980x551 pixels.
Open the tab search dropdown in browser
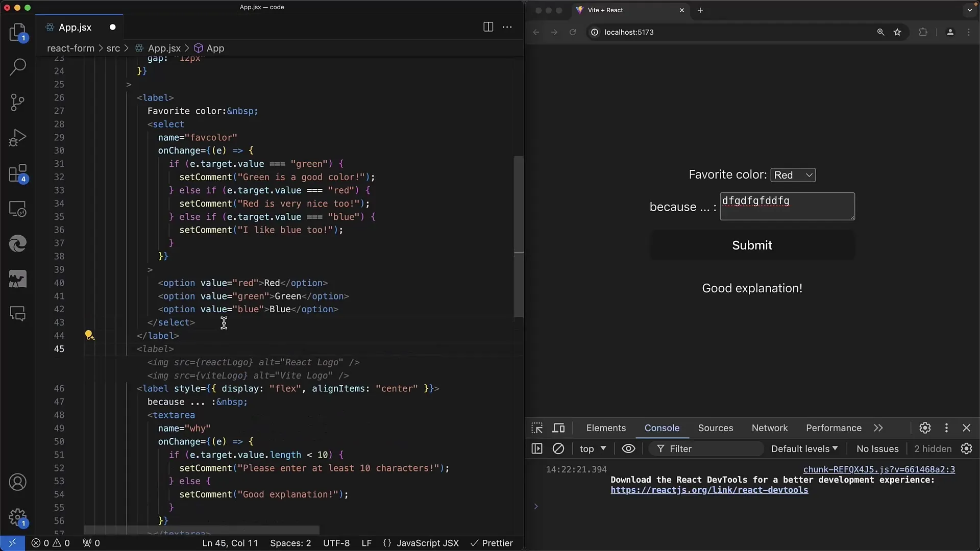(x=969, y=10)
